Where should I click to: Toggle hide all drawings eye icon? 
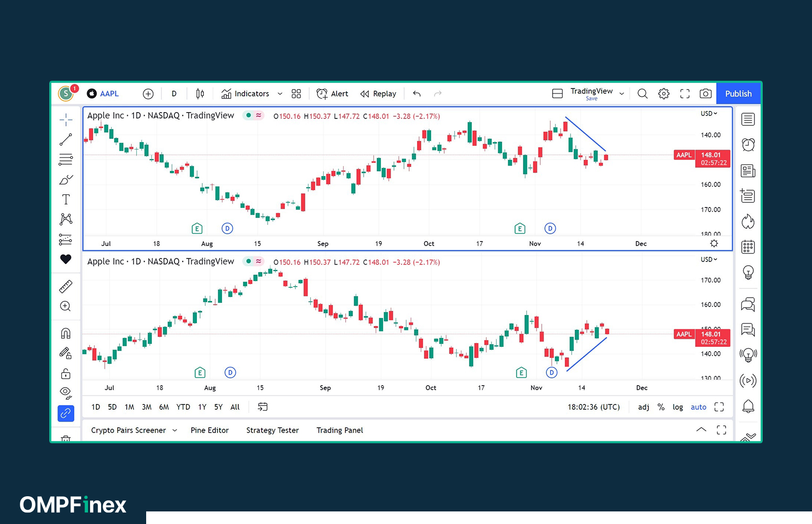[x=66, y=392]
